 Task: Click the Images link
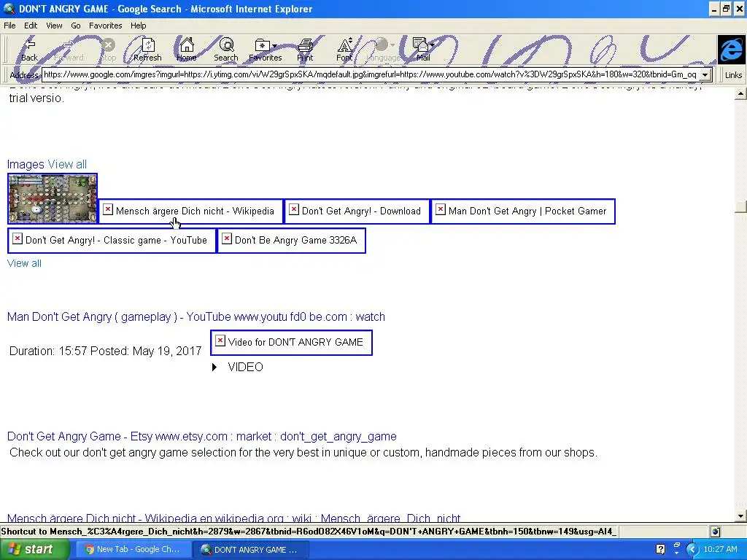pos(26,164)
